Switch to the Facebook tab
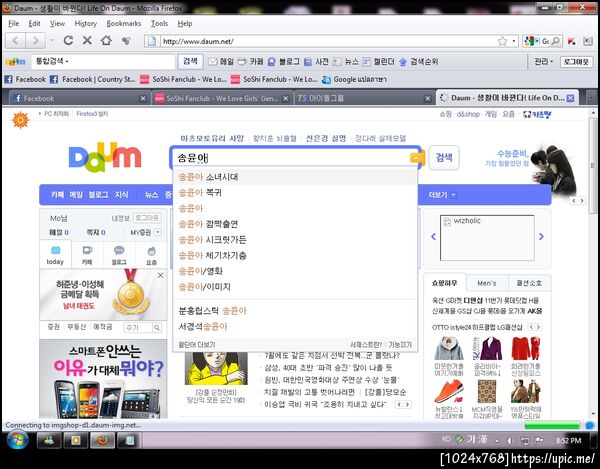 [78, 98]
